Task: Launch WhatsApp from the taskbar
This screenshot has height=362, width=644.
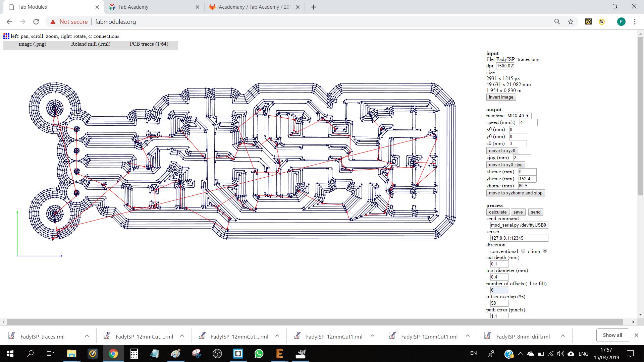Action: point(259,354)
